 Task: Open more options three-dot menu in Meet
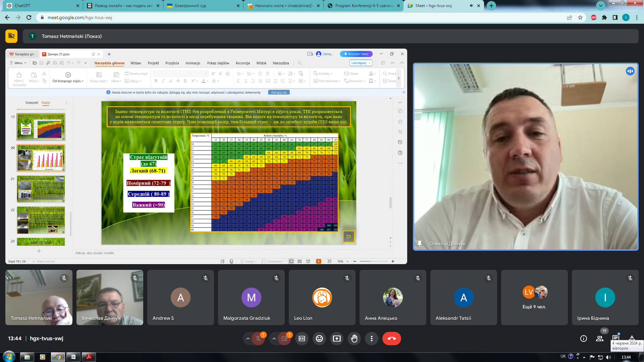[x=372, y=339]
